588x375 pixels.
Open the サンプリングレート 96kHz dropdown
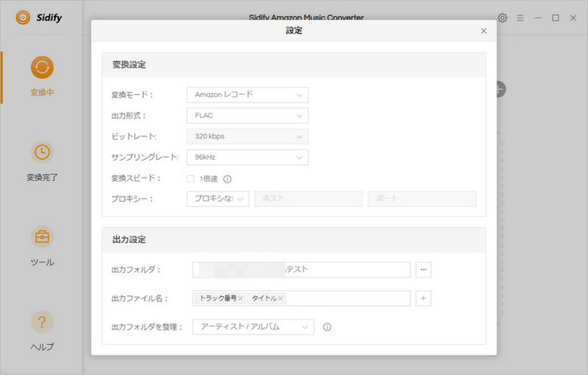tap(248, 157)
